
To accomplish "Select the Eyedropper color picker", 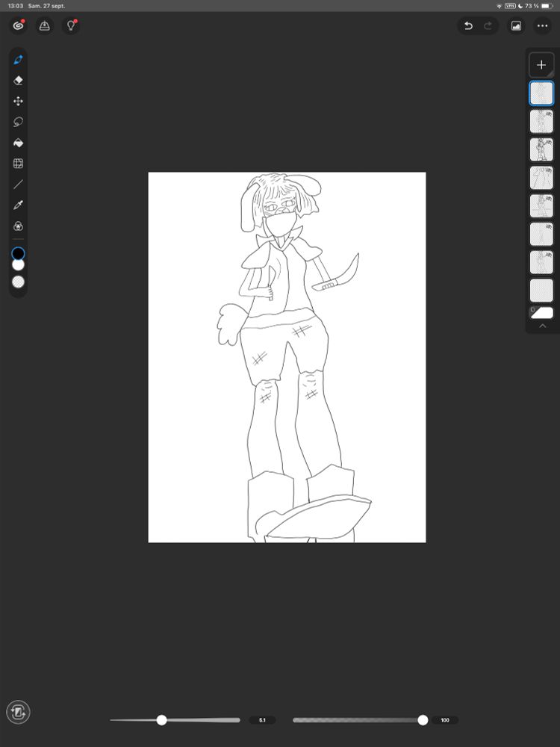I will (x=18, y=205).
